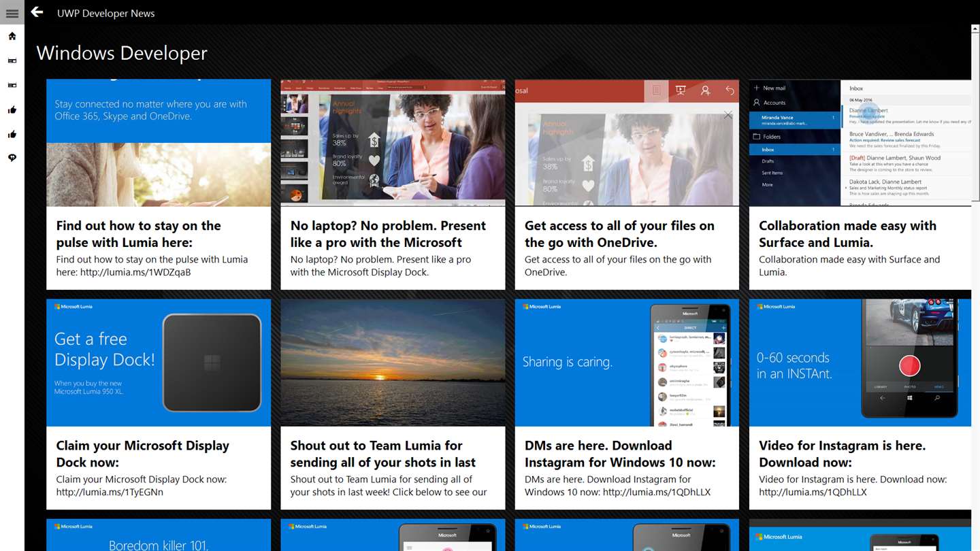
Task: Open the OneDrive files preview image
Action: click(627, 143)
